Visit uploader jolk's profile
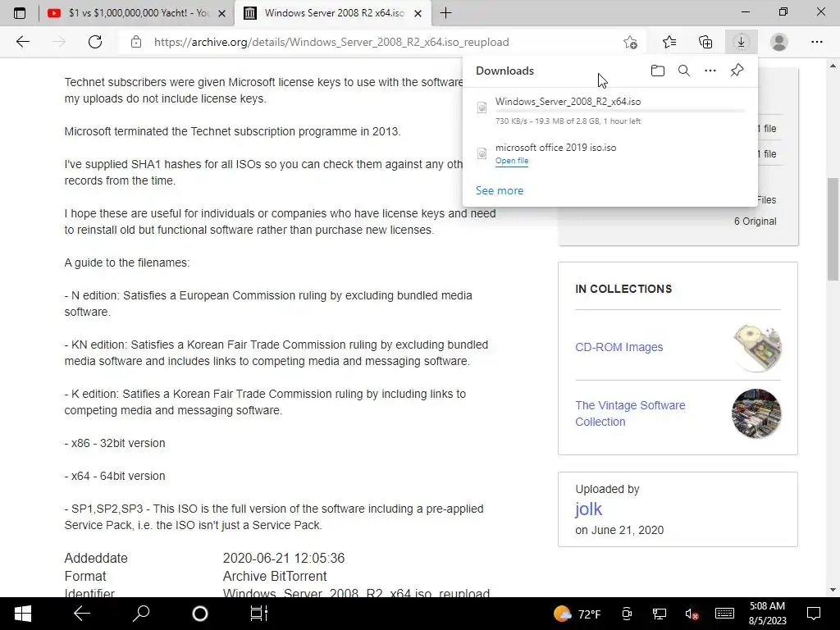This screenshot has height=630, width=840. click(588, 509)
